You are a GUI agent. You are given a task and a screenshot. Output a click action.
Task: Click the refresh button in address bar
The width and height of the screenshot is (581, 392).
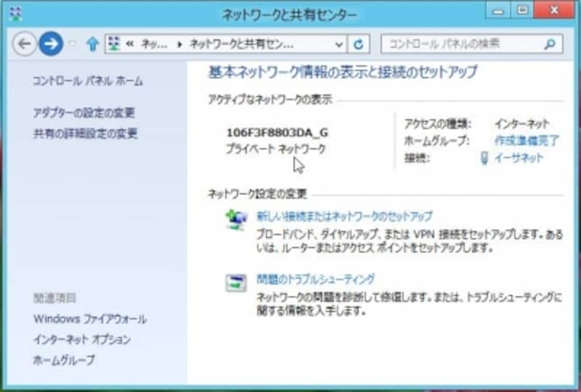pyautogui.click(x=358, y=44)
